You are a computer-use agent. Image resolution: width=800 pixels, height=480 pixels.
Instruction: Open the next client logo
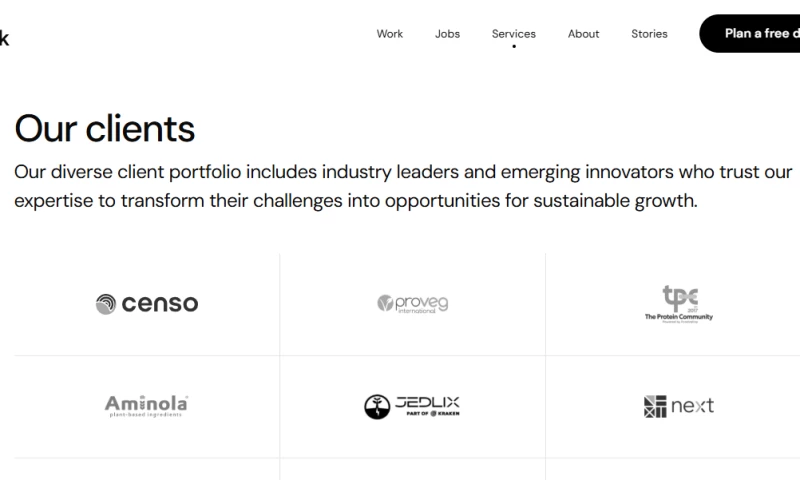679,406
